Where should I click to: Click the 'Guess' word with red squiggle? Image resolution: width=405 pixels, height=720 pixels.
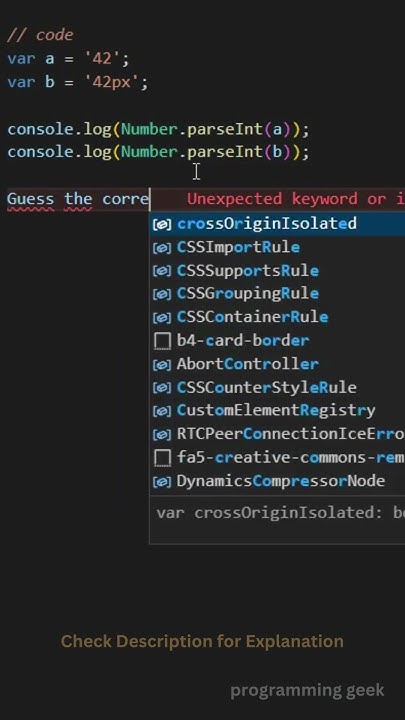[30, 200]
